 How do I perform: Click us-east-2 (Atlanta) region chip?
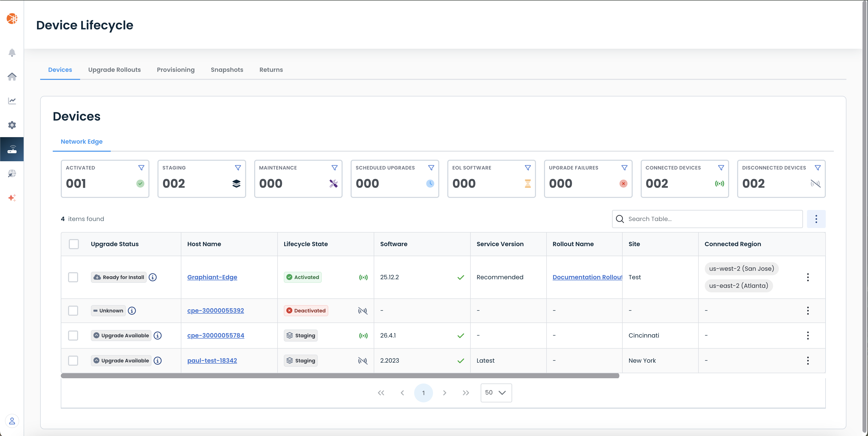(x=739, y=286)
